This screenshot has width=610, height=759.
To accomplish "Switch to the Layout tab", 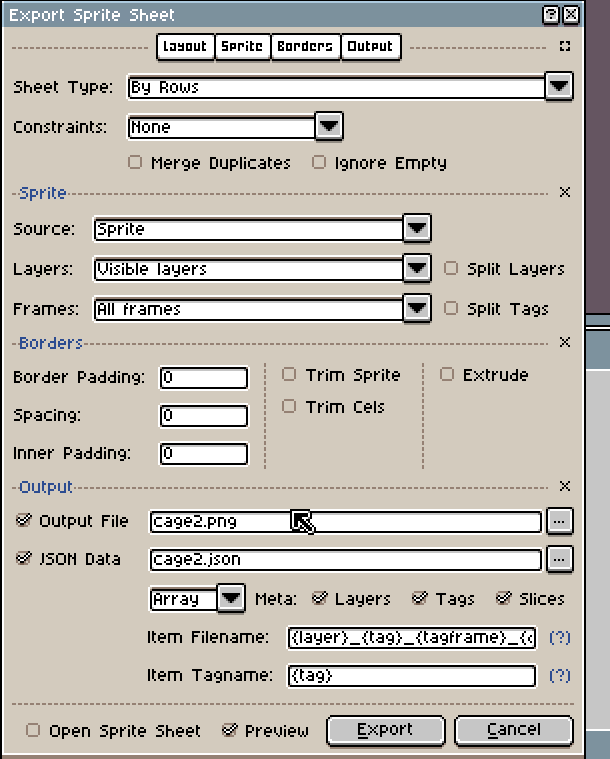I will coord(184,46).
